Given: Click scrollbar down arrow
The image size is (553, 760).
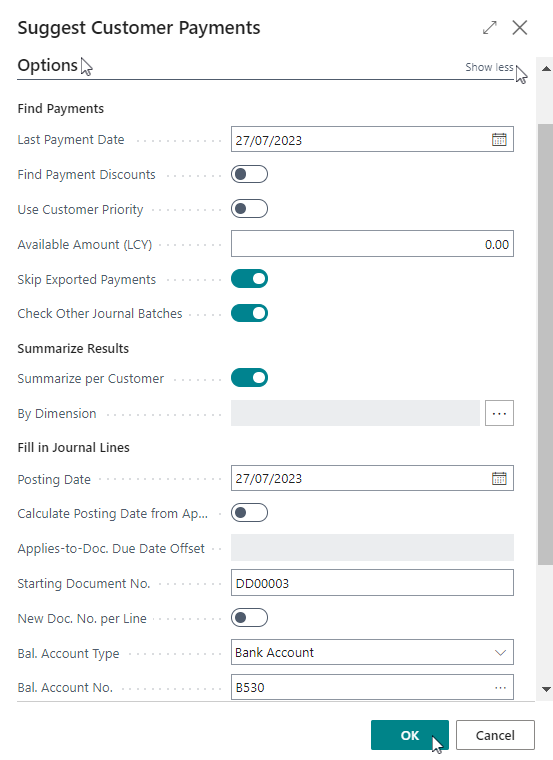Looking at the screenshot, I should point(546,689).
